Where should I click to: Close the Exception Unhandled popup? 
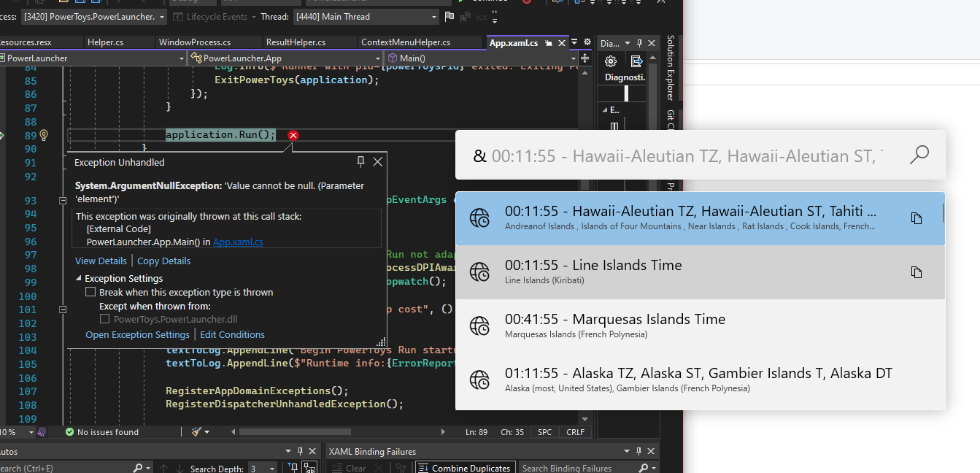pyautogui.click(x=377, y=162)
